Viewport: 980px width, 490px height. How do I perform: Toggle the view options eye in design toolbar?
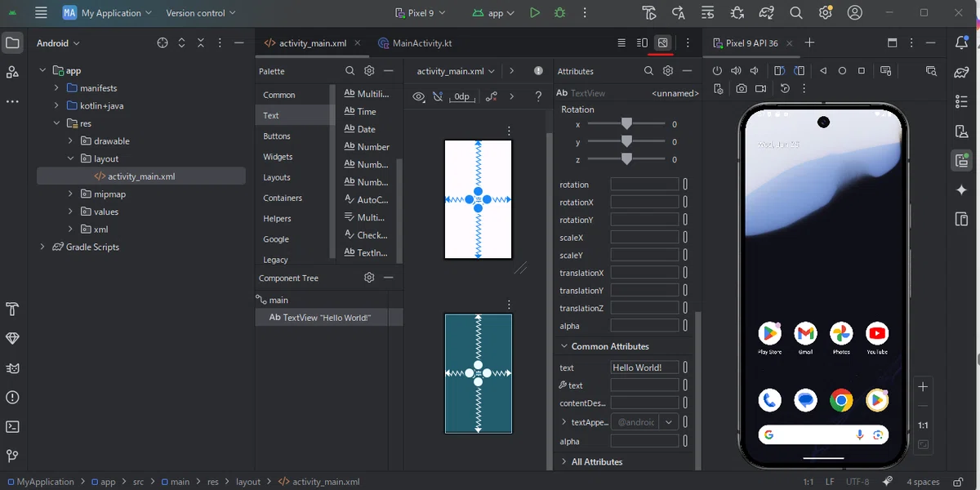[x=419, y=96]
